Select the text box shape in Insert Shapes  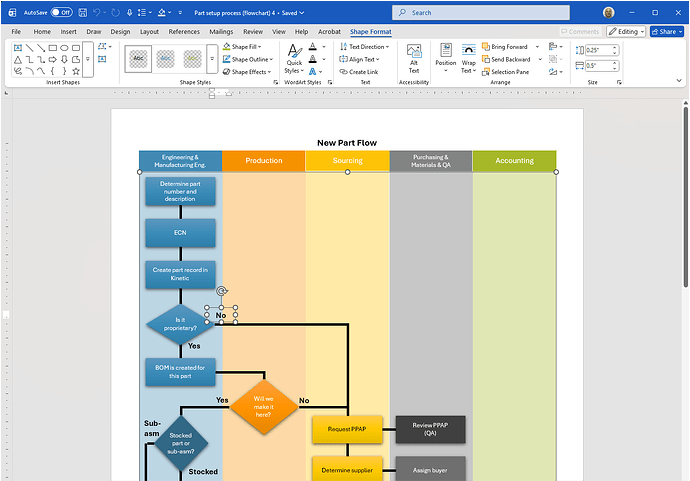18,48
